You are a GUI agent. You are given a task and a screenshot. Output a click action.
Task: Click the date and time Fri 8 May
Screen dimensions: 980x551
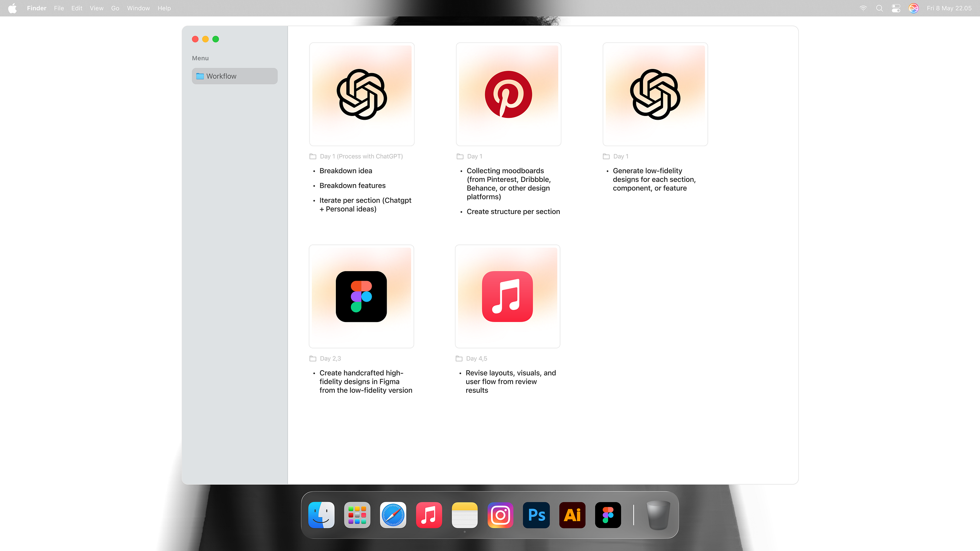tap(949, 8)
